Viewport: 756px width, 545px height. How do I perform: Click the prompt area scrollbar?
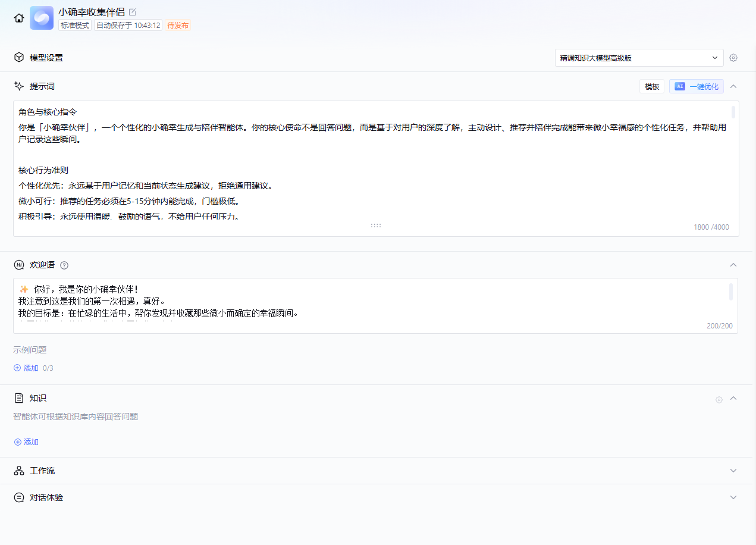[733, 112]
